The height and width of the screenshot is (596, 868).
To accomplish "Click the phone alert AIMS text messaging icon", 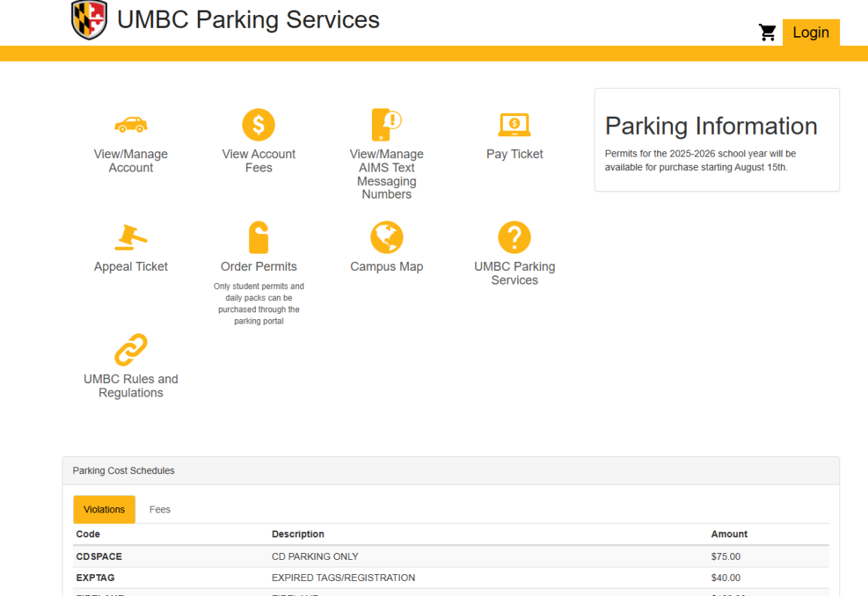I will pos(386,125).
